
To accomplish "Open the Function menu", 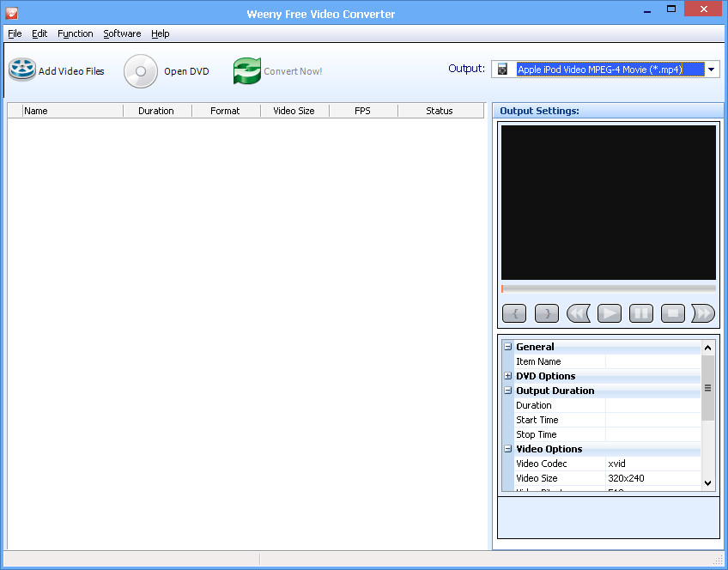I will [76, 33].
